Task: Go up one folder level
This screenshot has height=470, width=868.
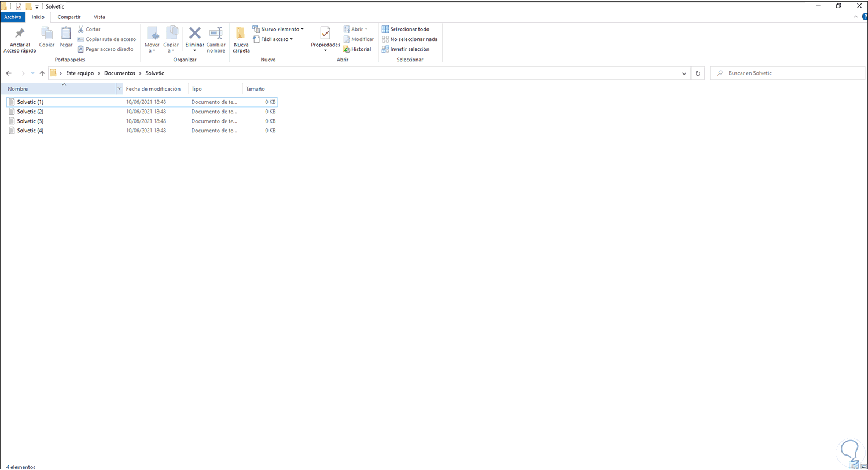Action: point(42,73)
